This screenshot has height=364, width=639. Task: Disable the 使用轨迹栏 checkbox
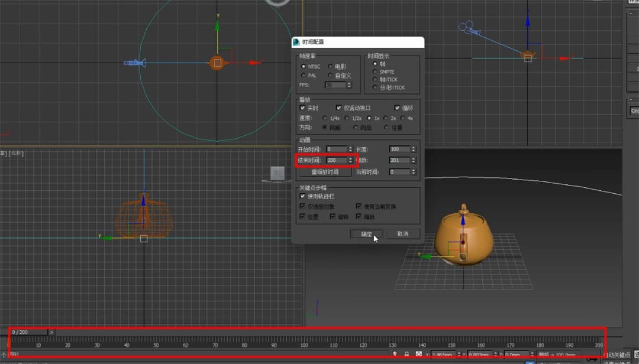[x=303, y=196]
